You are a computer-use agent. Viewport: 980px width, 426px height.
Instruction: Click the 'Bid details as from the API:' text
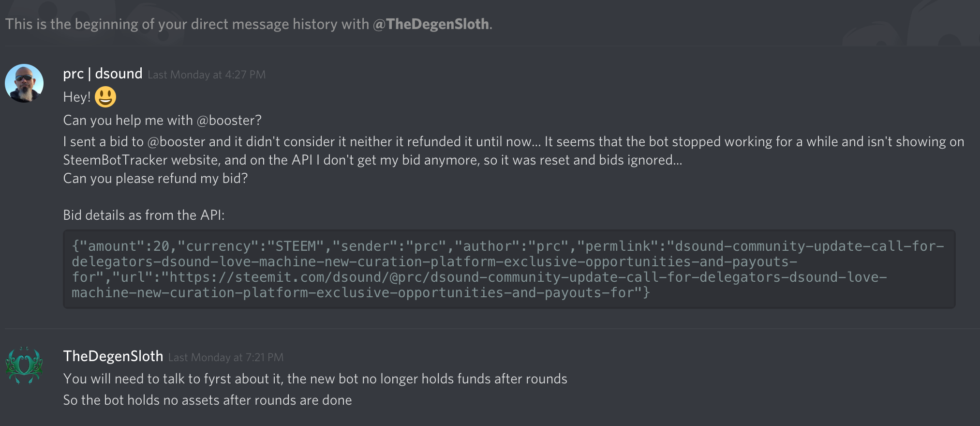point(144,215)
